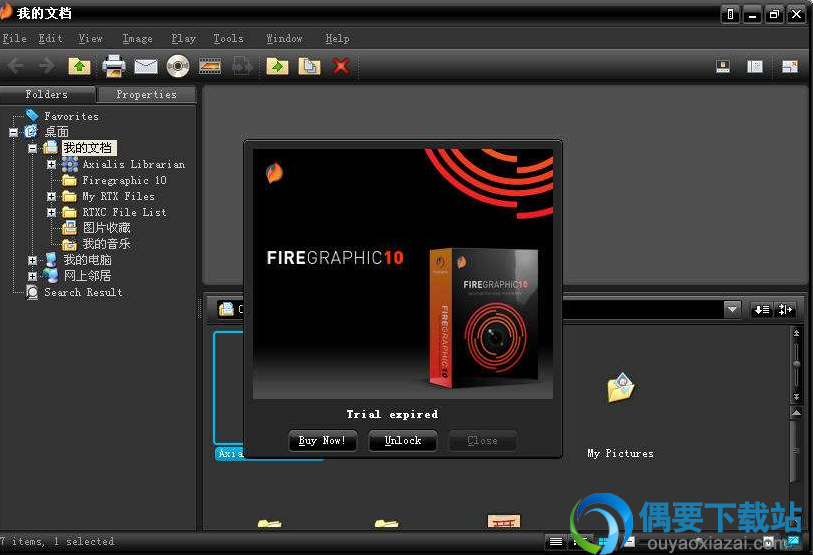Expand the Axialis Librarian node

pyautogui.click(x=51, y=164)
